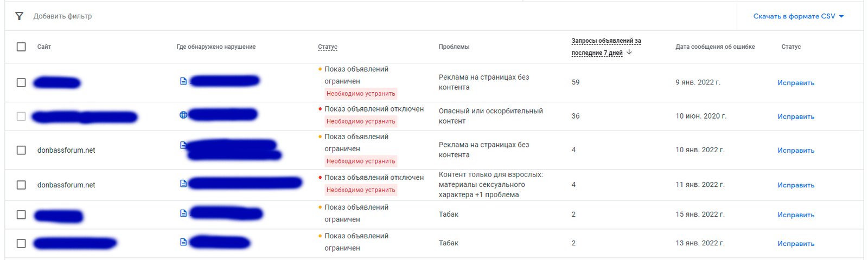Click 'Дата сообщения об ошибке' column header
This screenshot has width=868, height=260.
[715, 47]
